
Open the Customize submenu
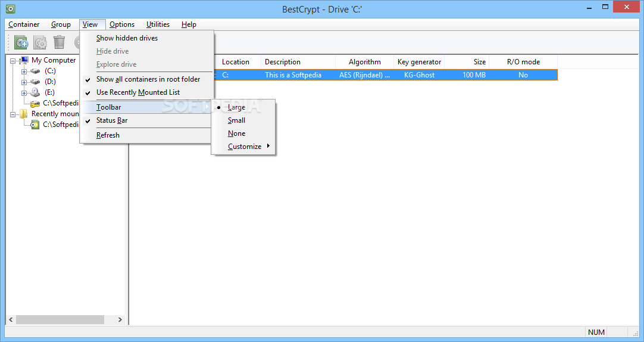coord(243,147)
